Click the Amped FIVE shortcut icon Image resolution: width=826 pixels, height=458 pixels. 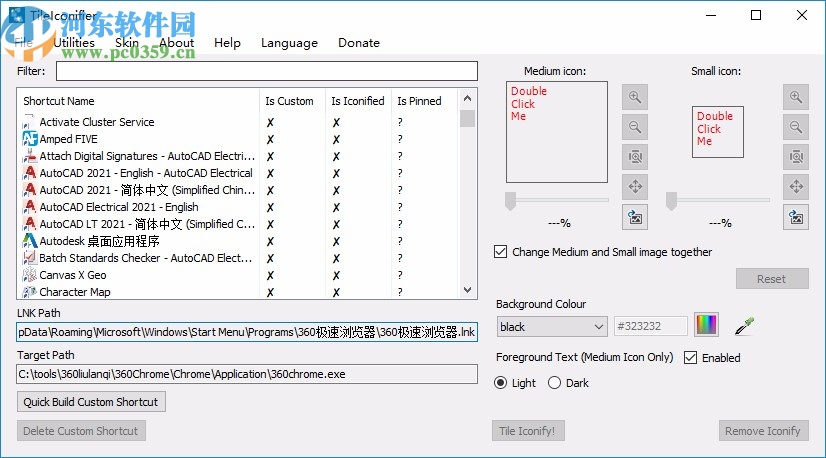point(30,139)
